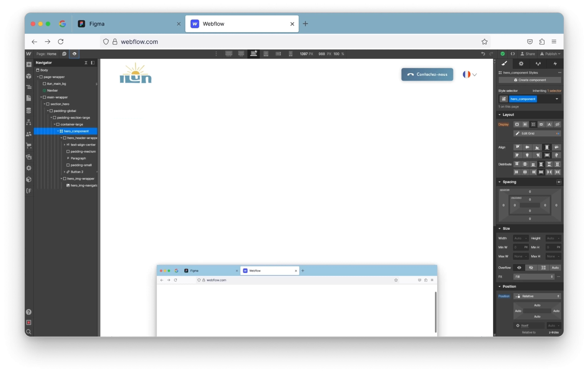This screenshot has width=588, height=373.
Task: Set display to Inline text
Action: point(549,124)
